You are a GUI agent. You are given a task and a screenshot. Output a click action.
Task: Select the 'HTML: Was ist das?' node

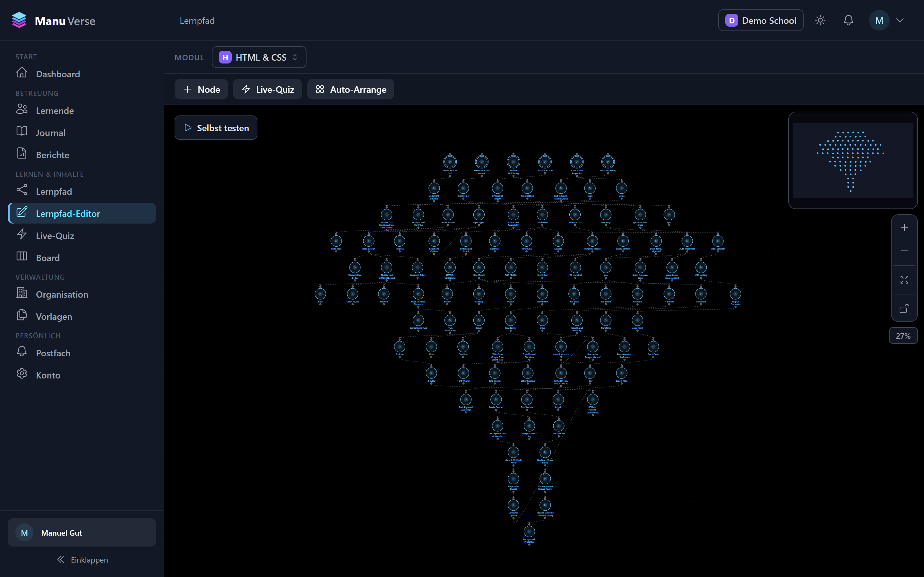coord(450,162)
